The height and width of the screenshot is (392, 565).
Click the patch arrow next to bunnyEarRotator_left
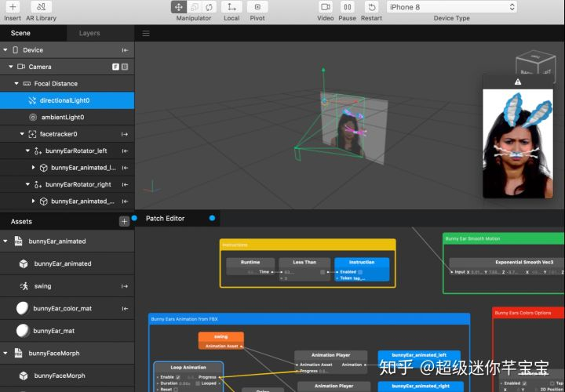point(125,151)
